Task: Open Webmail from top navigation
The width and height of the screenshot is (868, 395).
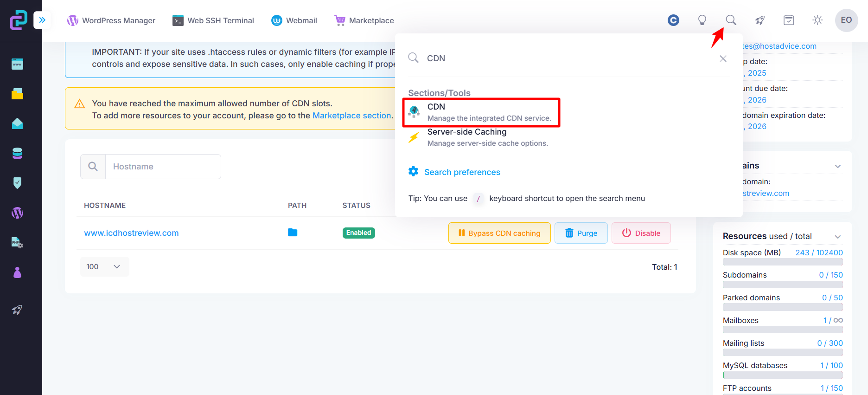Action: (x=294, y=20)
